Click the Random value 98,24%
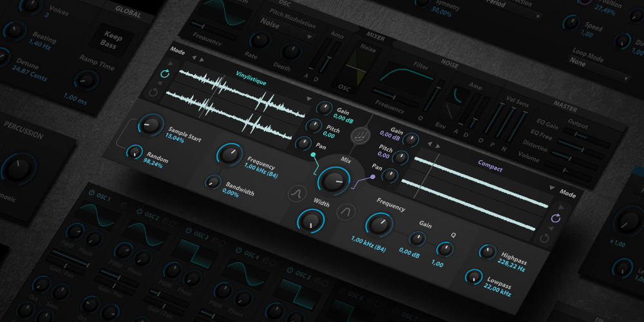This screenshot has width=644, height=322. (x=152, y=164)
